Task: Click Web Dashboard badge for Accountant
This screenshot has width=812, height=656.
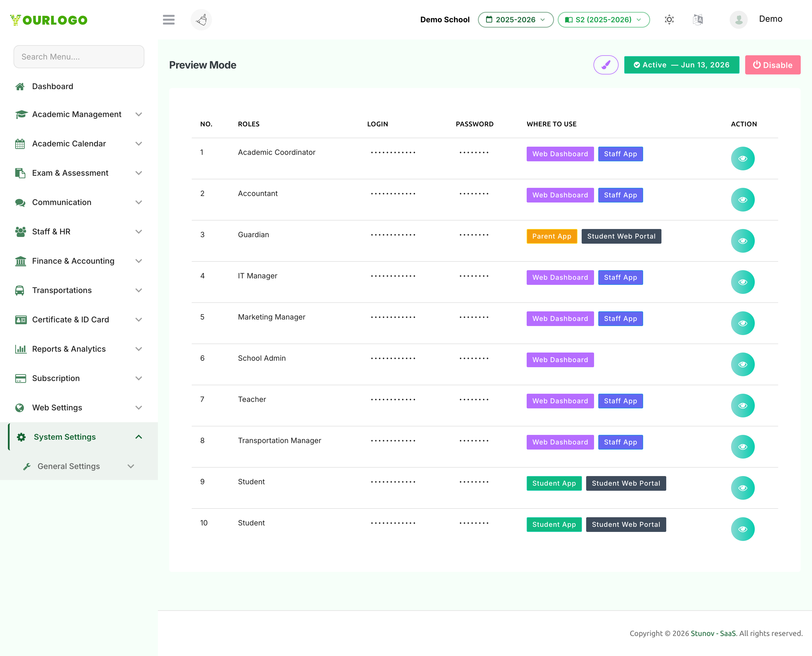Action: point(560,195)
